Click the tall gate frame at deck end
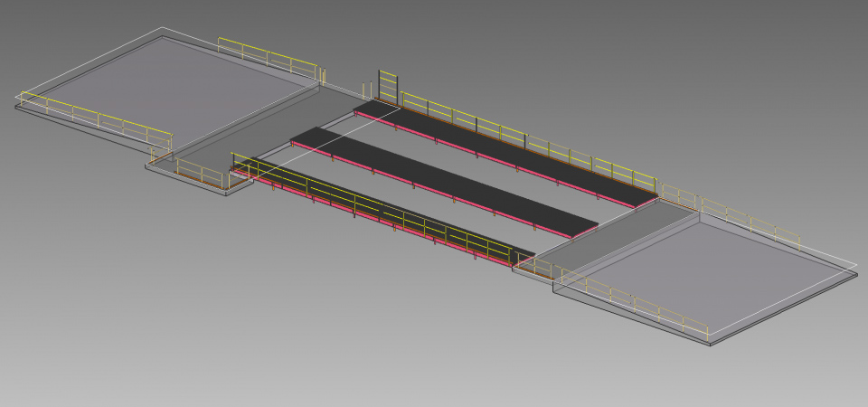Image resolution: width=868 pixels, height=407 pixels. [387, 85]
